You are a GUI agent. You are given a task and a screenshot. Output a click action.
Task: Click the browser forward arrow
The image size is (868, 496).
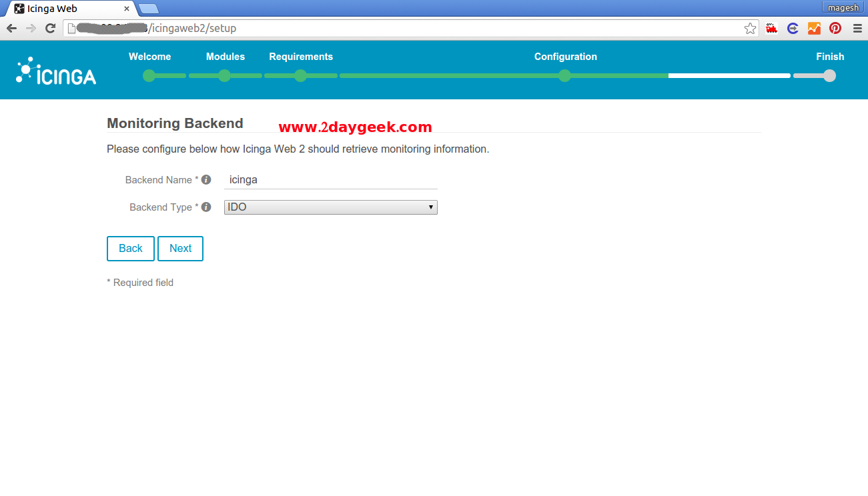31,28
